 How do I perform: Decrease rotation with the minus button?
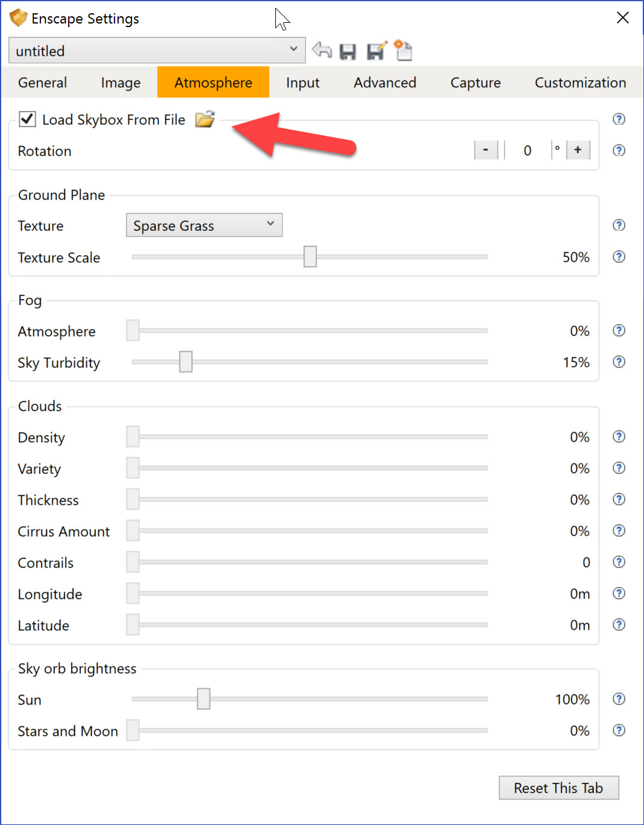(x=486, y=150)
